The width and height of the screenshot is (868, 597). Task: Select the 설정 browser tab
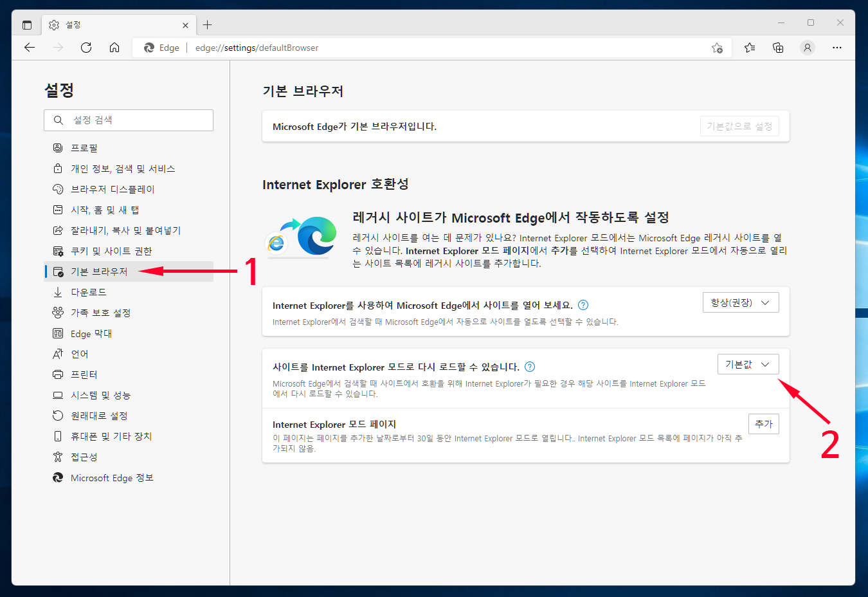point(119,25)
